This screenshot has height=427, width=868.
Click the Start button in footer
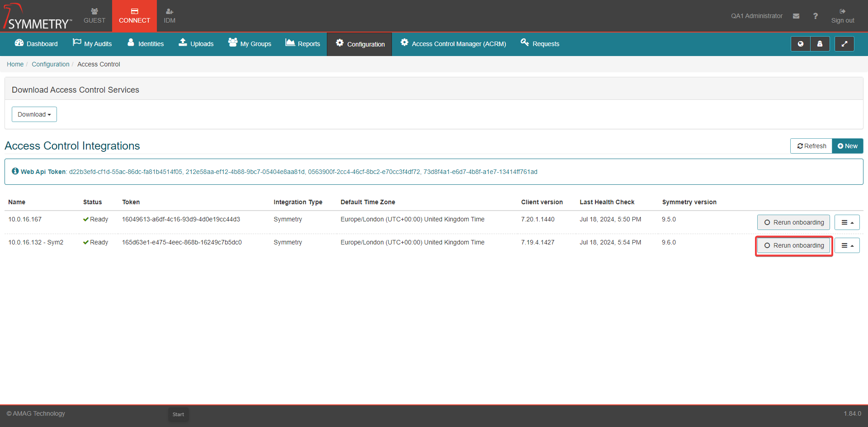[x=178, y=414]
